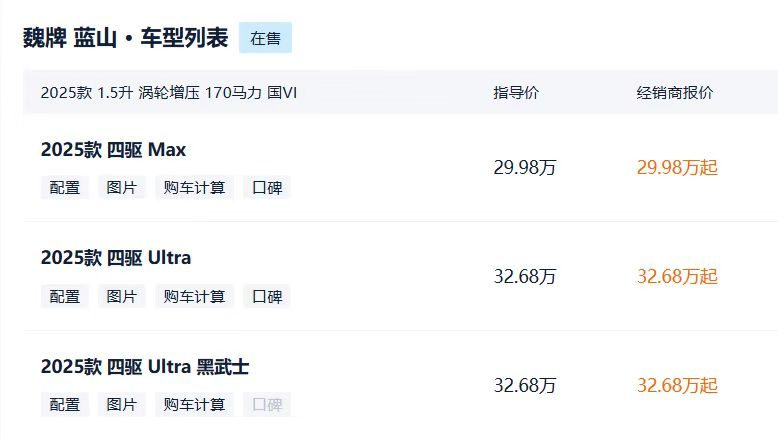Click the 2025款 四驱 Max model title

click(x=114, y=150)
